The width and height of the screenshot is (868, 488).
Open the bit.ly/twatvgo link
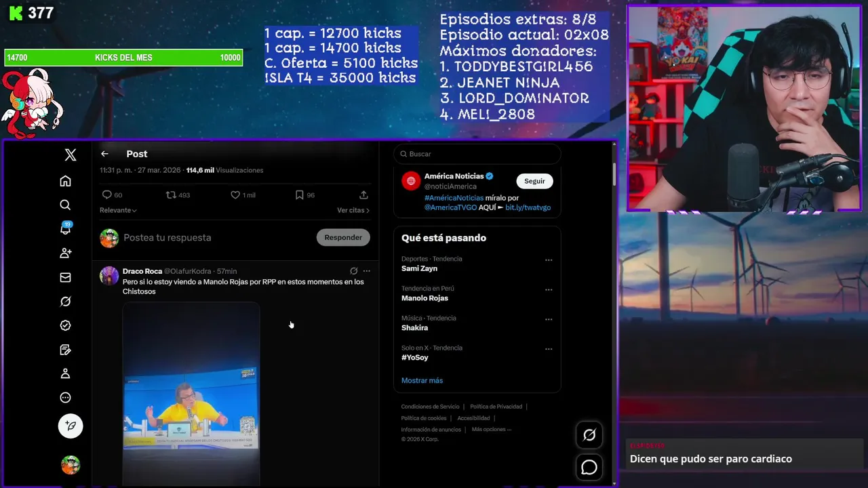(528, 207)
